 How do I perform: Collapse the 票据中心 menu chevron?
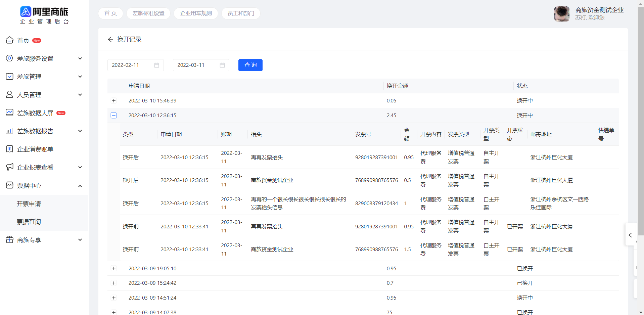[x=80, y=186]
